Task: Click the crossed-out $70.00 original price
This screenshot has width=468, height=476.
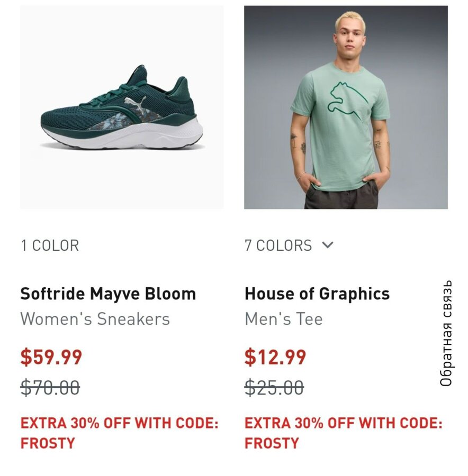Action: pyautogui.click(x=50, y=388)
